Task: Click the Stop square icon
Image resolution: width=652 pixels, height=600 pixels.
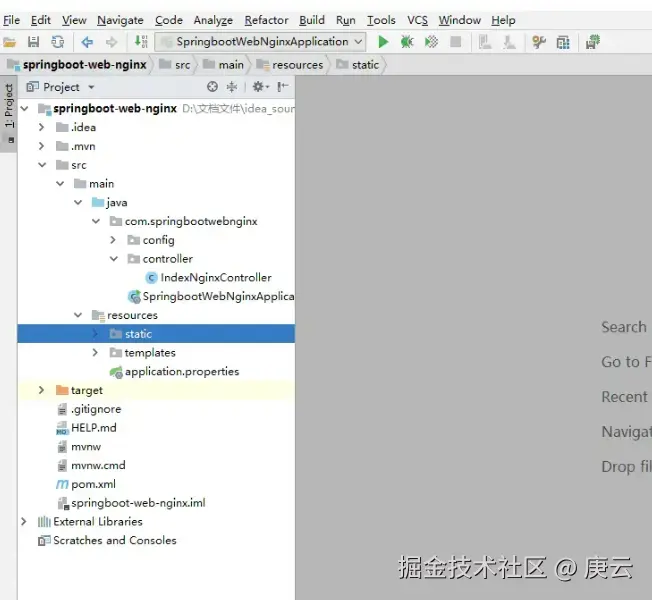Action: click(456, 42)
